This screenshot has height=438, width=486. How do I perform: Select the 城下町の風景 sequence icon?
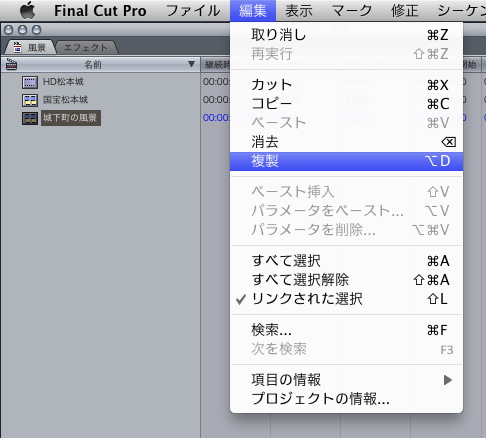pyautogui.click(x=30, y=118)
